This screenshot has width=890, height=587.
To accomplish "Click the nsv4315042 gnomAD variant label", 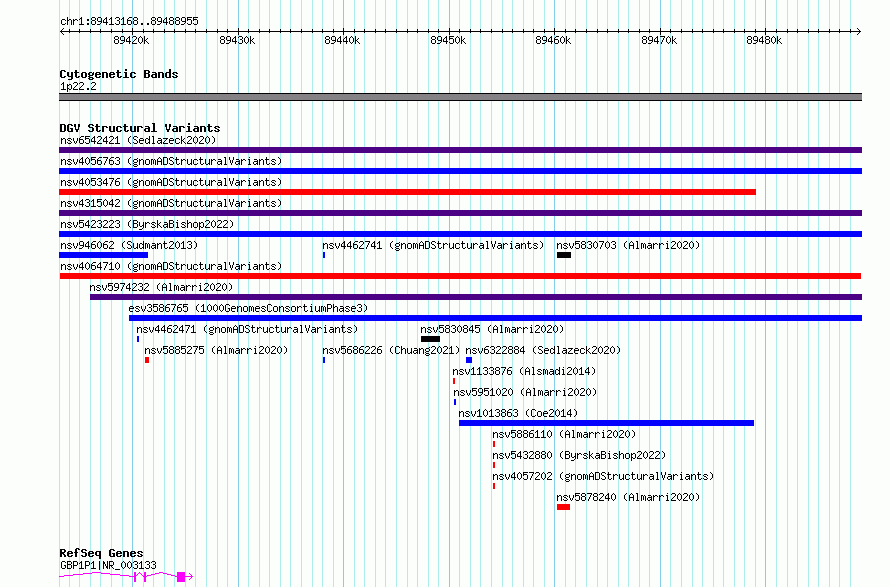I will (x=171, y=203).
